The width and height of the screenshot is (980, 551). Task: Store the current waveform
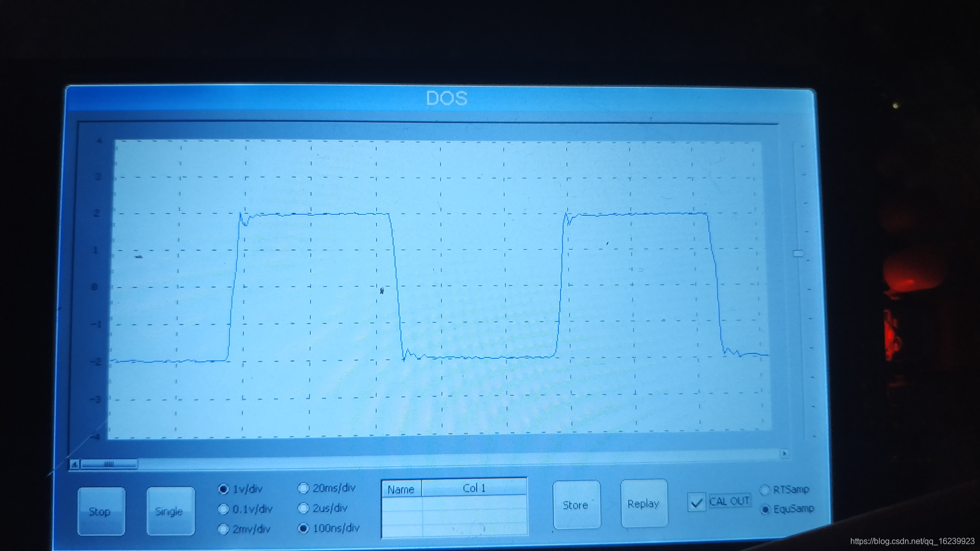pos(576,505)
